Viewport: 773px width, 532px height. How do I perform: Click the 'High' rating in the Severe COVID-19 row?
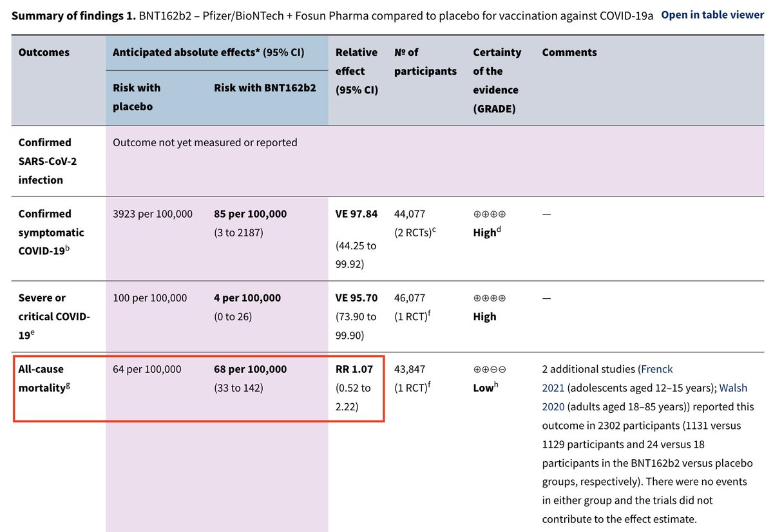(484, 317)
